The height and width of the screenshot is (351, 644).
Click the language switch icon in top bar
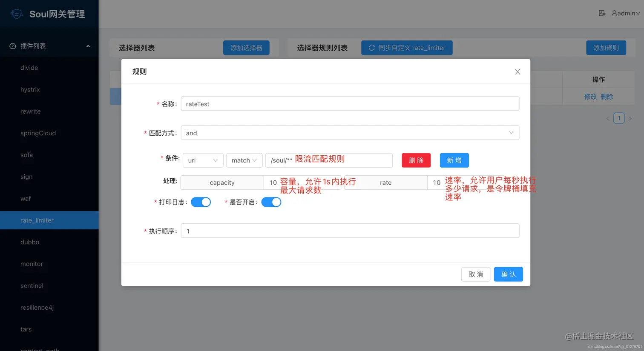tap(602, 13)
